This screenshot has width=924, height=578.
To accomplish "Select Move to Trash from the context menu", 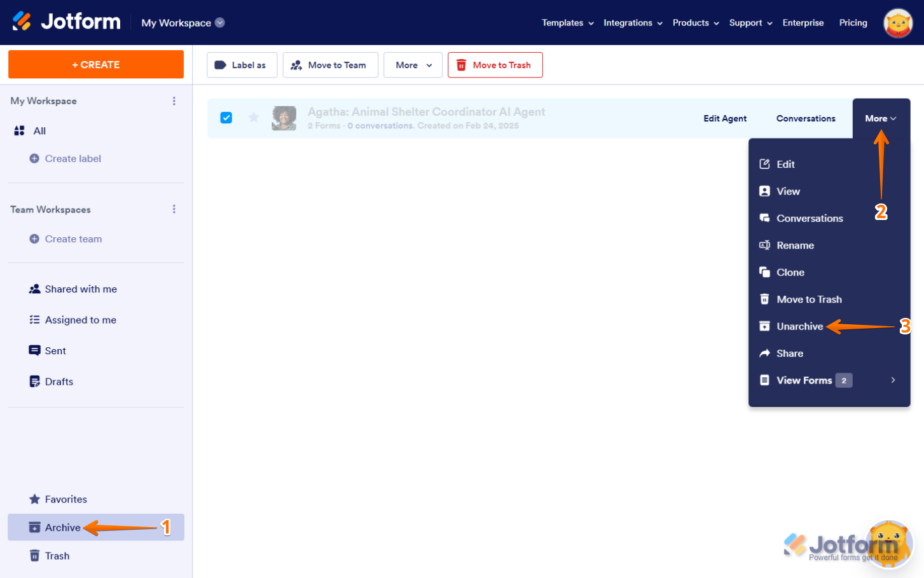I will [829, 299].
